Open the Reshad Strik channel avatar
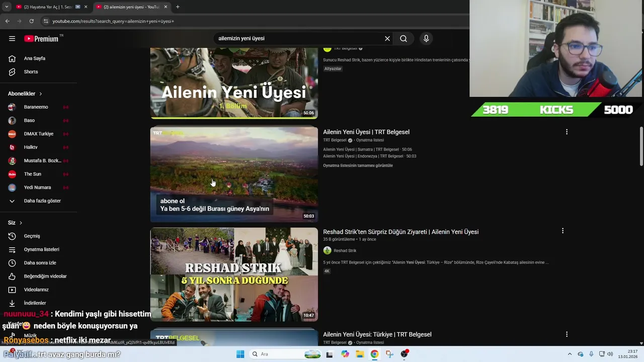 coord(327,250)
